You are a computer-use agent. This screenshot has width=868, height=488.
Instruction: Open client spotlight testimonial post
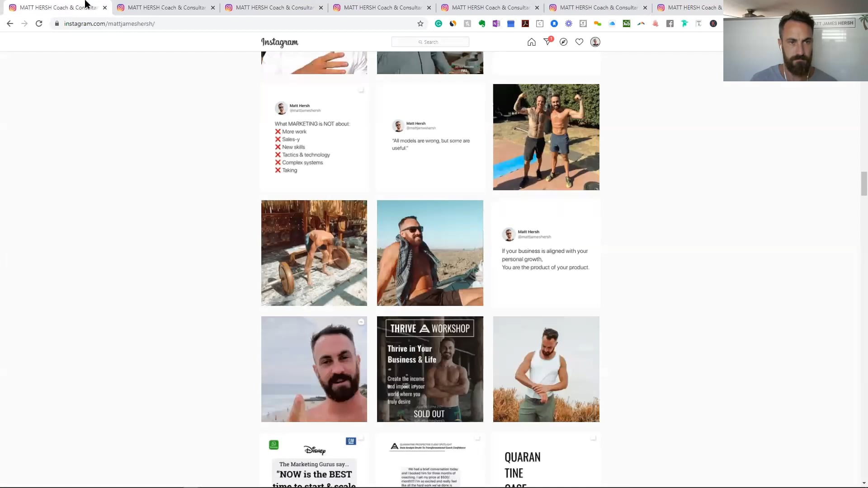430,460
